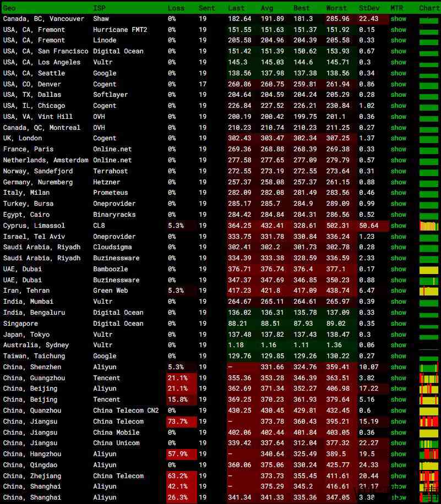
Task: Select 'Prometeus' ISP cell
Action: (x=110, y=193)
